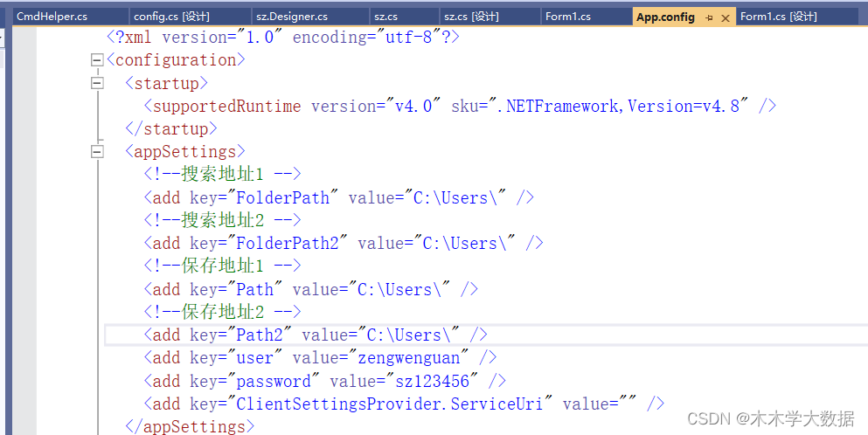Image resolution: width=868 pixels, height=435 pixels.
Task: Click the opening configuration tag
Action: click(x=176, y=59)
